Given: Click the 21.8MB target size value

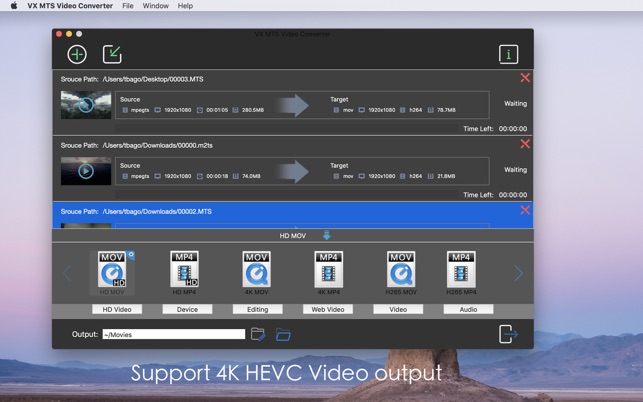Looking at the screenshot, I should 446,176.
